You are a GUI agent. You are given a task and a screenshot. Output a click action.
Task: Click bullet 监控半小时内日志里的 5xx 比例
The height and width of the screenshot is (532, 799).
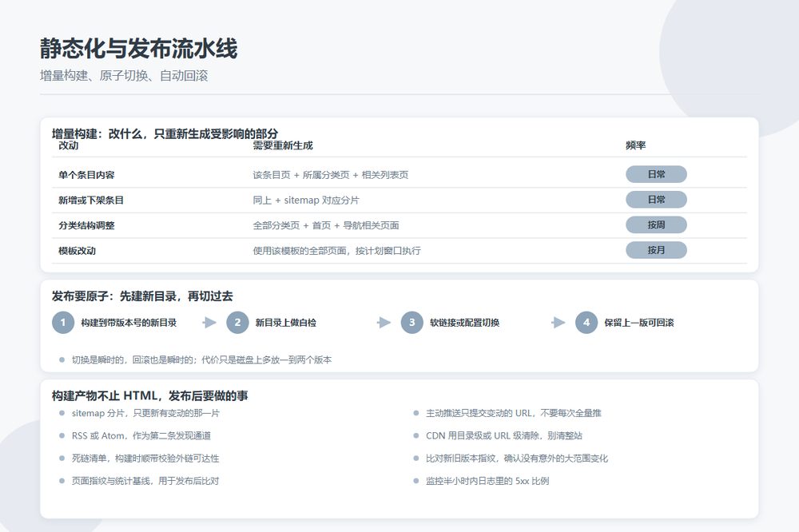pyautogui.click(x=487, y=481)
